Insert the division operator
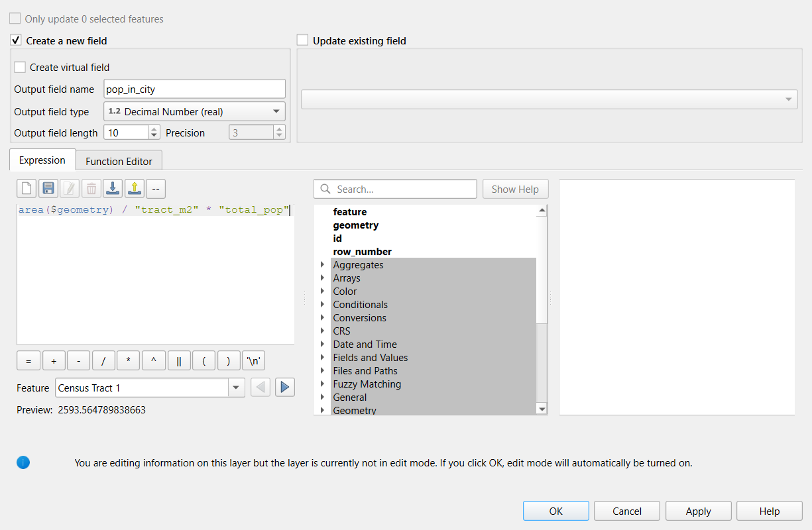This screenshot has width=812, height=530. click(103, 361)
